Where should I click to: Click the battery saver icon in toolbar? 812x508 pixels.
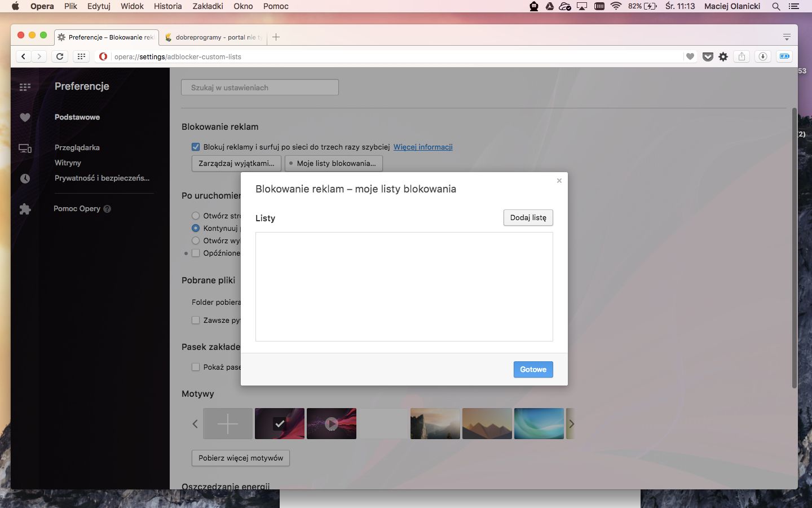click(784, 56)
